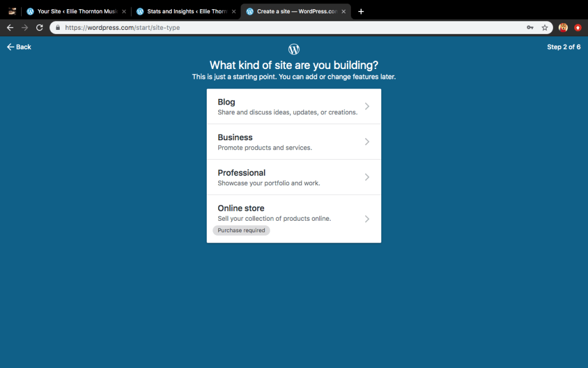Click the chevron on the Blog row
This screenshot has height=368, width=588.
point(367,106)
